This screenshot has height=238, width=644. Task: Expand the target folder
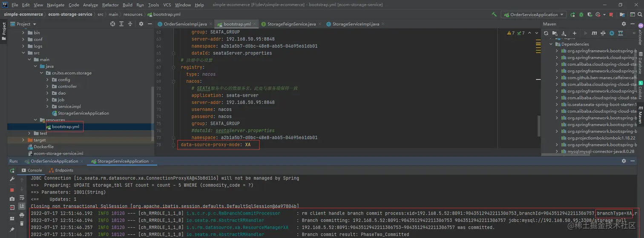tap(23, 140)
